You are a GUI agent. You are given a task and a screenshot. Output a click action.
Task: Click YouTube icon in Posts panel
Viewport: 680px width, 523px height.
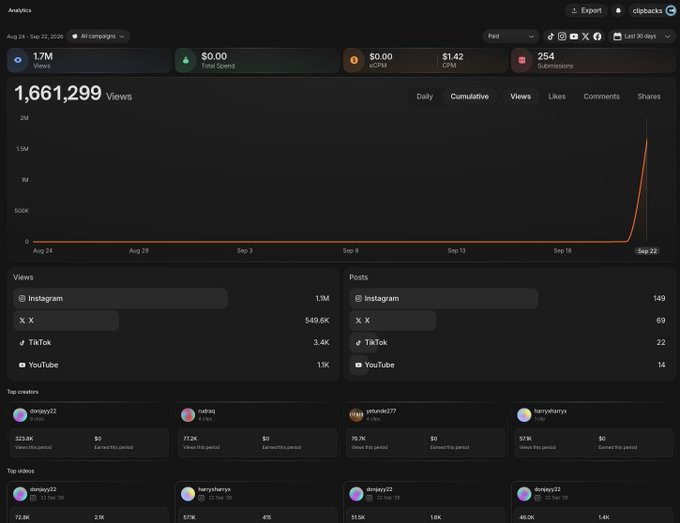358,365
